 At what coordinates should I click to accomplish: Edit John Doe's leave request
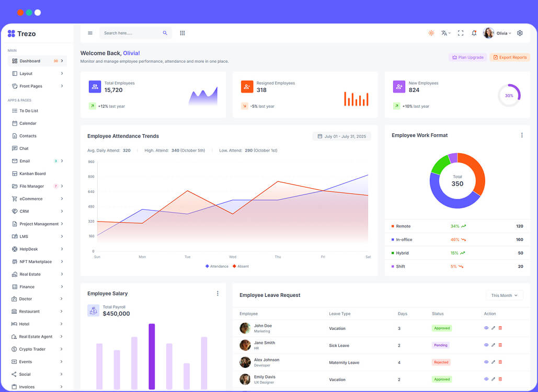coord(493,328)
